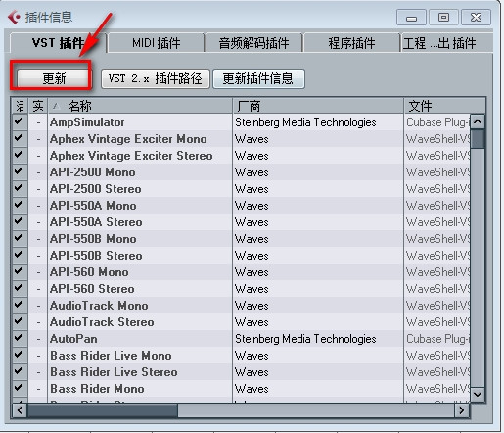
Task: Click the 文件 column header
Action: (444, 106)
